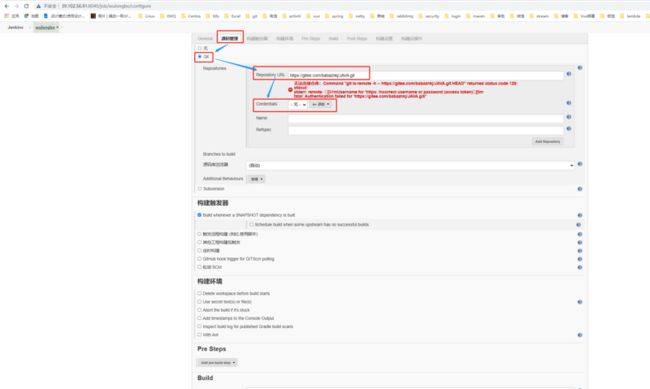Open help icon for 触发远程构建 row
This screenshot has height=389, width=650.
(x=580, y=234)
